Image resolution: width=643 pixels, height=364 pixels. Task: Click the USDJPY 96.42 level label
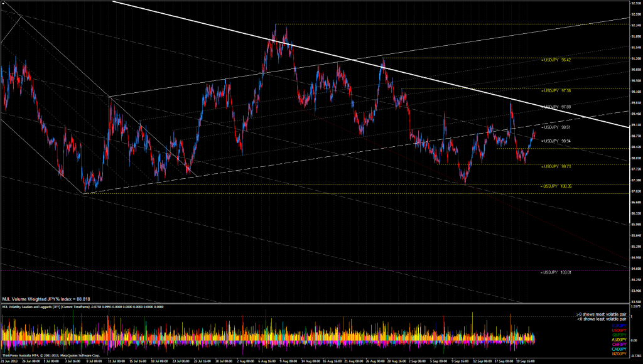pyautogui.click(x=556, y=60)
